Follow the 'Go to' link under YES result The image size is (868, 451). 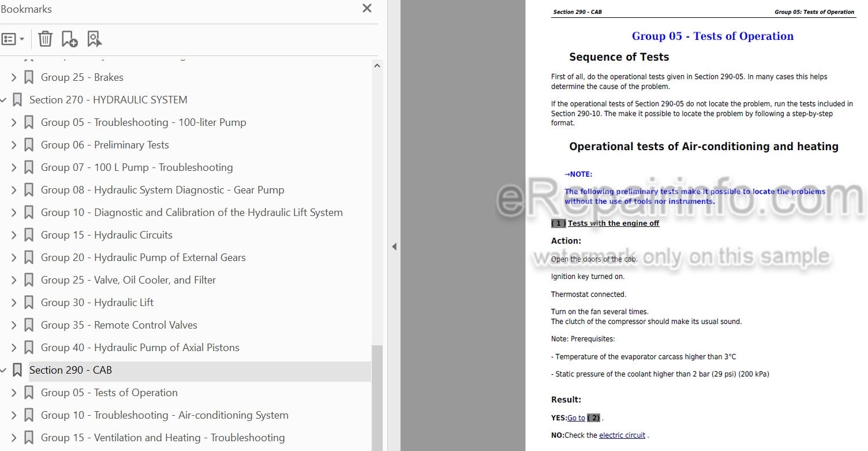pos(576,418)
